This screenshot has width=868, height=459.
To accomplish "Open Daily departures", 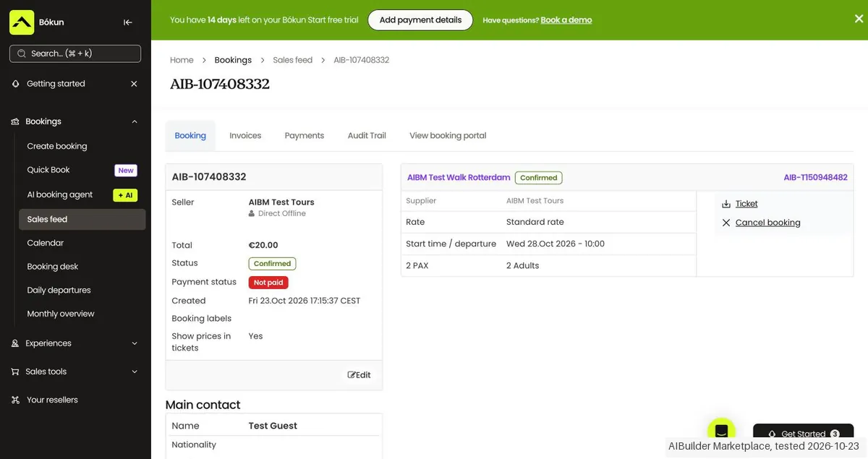I will coord(59,290).
